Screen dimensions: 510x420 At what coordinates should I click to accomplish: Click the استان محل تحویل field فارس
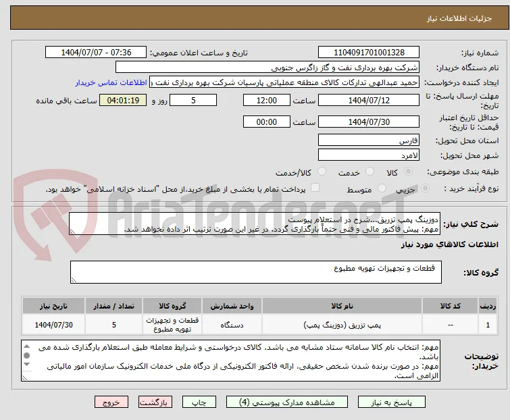(x=369, y=140)
